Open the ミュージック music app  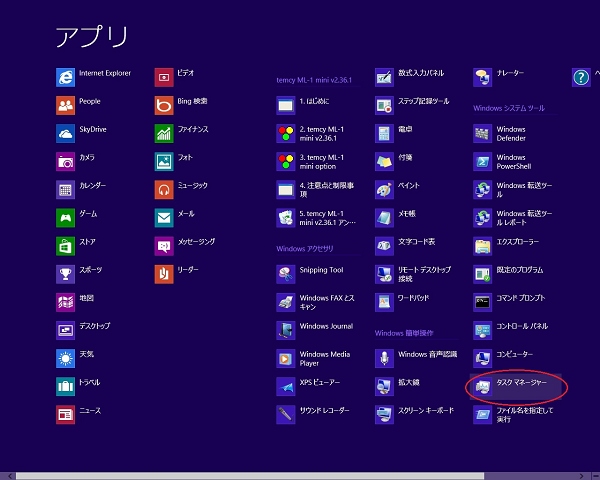pos(164,190)
